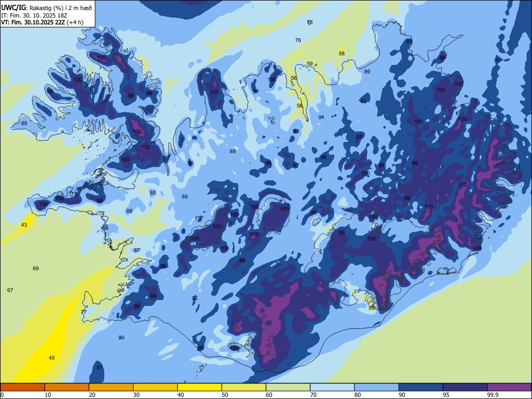Select the legend scale label 80
Image resolution: width=532 pixels, height=399 pixels.
[x=358, y=395]
